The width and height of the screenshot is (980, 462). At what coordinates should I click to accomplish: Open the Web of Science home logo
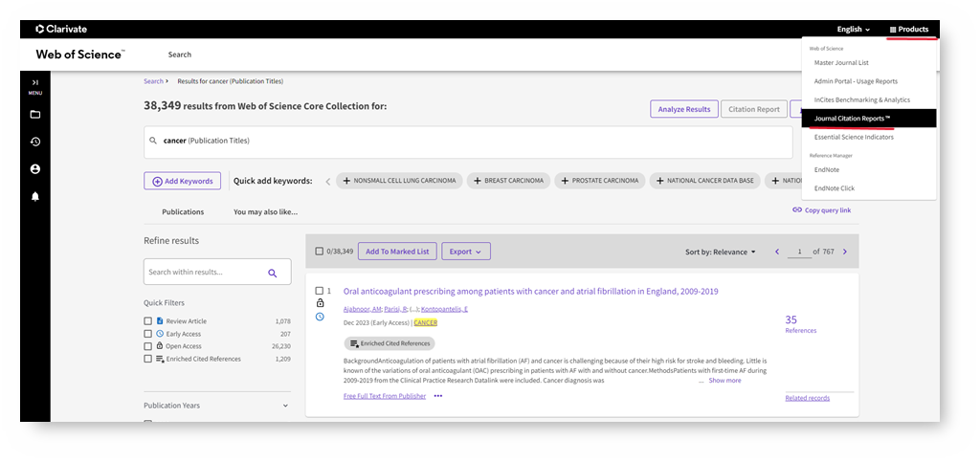(80, 55)
